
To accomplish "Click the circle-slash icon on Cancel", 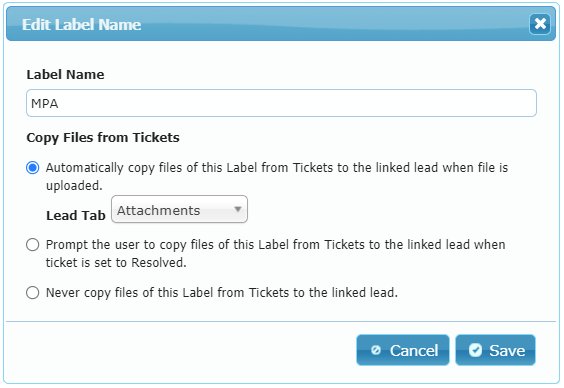I will click(376, 350).
